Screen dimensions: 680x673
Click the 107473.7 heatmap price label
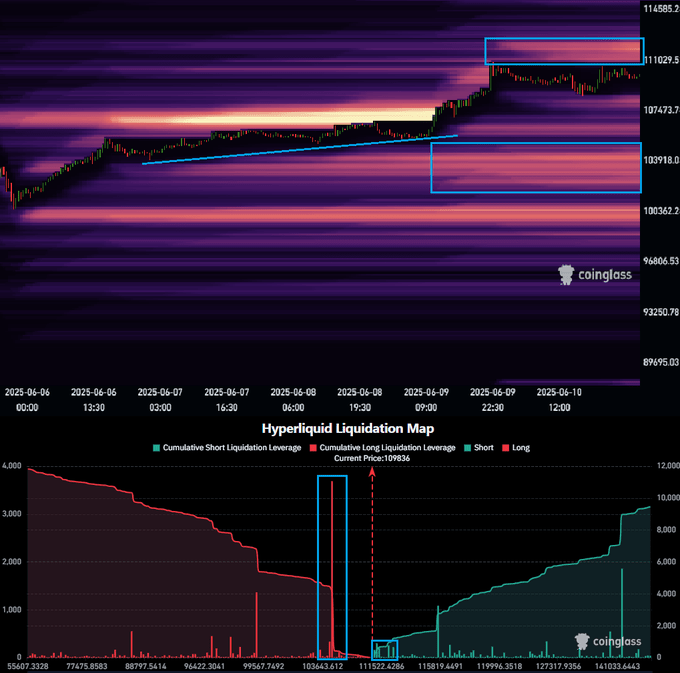661,110
